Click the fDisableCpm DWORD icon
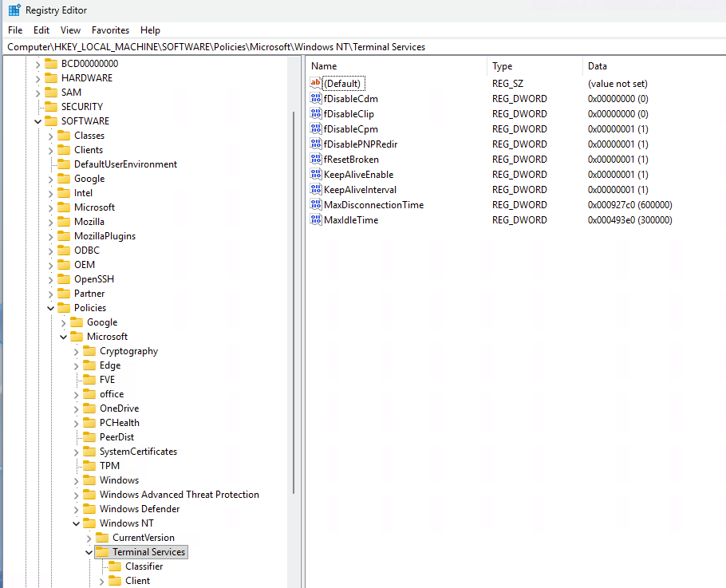726x588 pixels. click(315, 128)
